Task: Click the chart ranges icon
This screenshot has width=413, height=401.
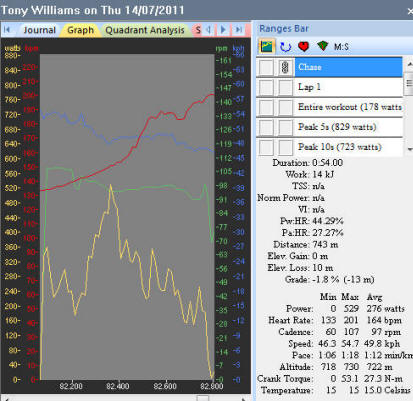Action: click(267, 46)
